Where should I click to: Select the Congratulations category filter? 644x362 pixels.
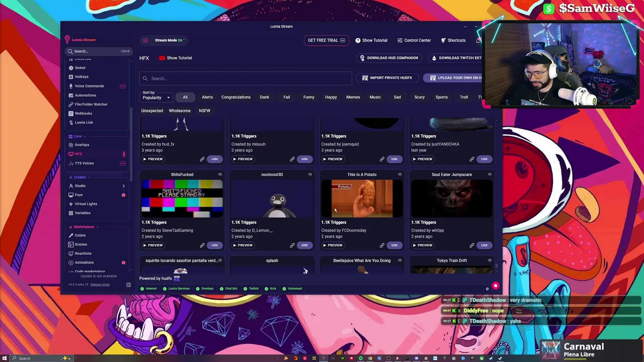click(235, 97)
